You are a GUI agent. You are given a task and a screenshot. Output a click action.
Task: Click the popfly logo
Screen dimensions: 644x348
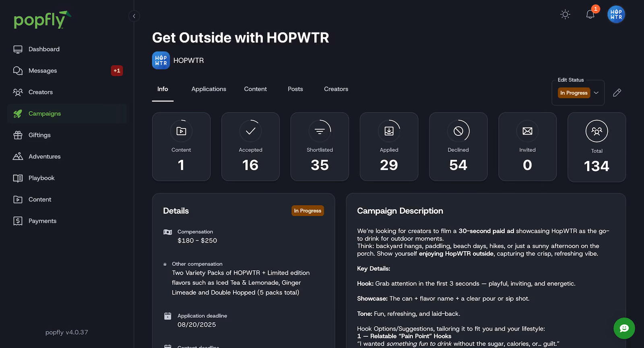point(42,20)
